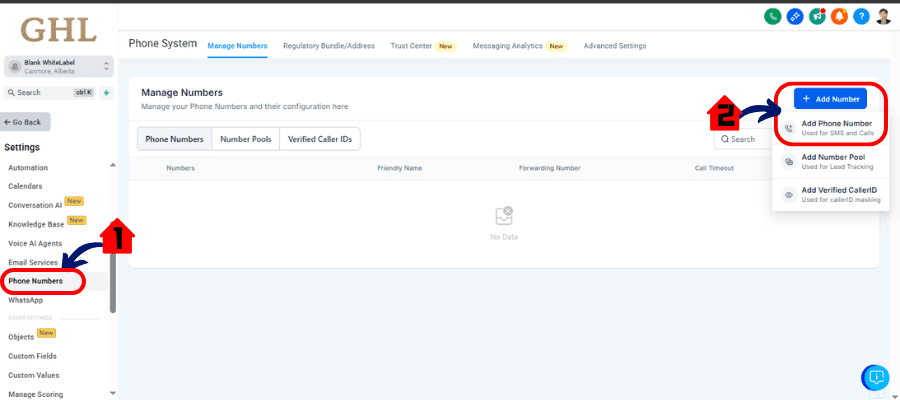This screenshot has width=900, height=400.
Task: Open Automation settings
Action: [x=28, y=168]
